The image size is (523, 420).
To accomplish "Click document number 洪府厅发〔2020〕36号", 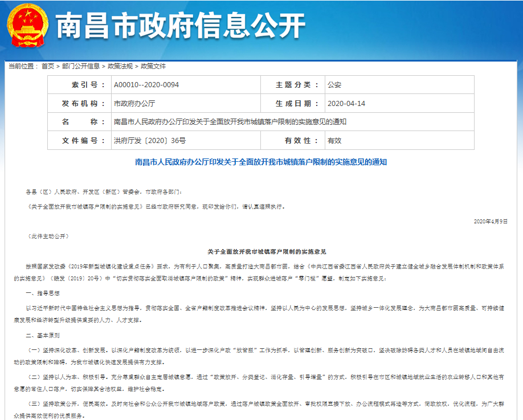I will click(x=150, y=140).
